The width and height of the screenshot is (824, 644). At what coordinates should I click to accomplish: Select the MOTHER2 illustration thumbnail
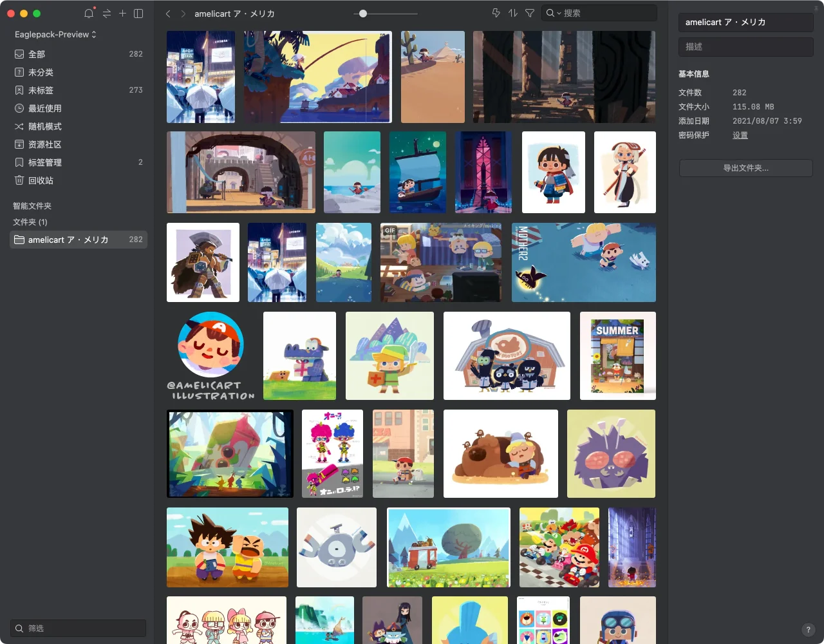[584, 262]
